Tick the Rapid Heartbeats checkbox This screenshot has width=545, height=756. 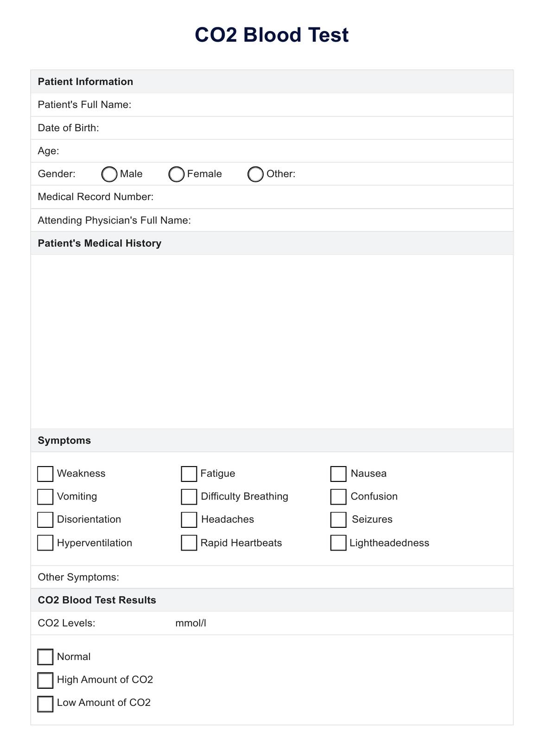pyautogui.click(x=189, y=543)
